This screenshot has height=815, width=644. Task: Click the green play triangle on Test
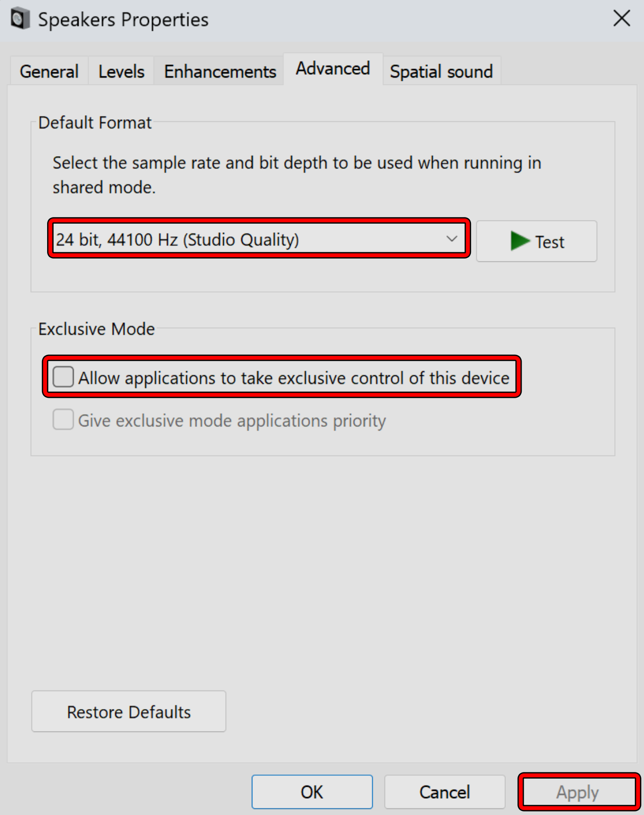[x=520, y=241]
